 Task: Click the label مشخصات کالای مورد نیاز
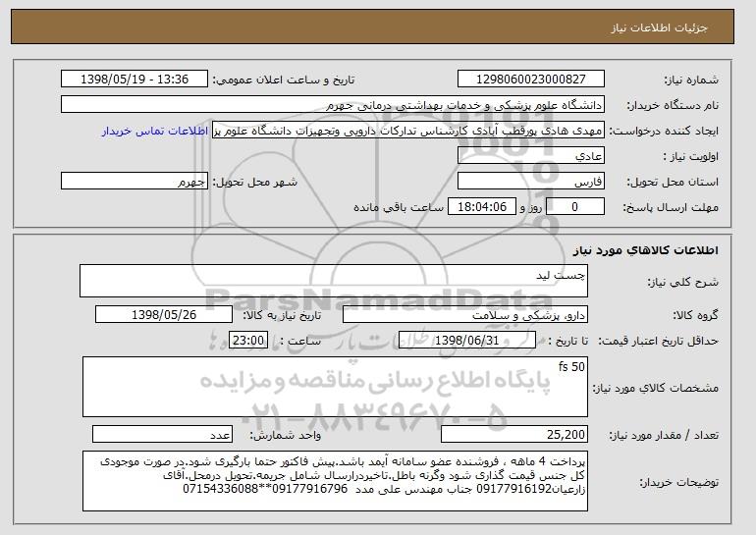[655, 388]
